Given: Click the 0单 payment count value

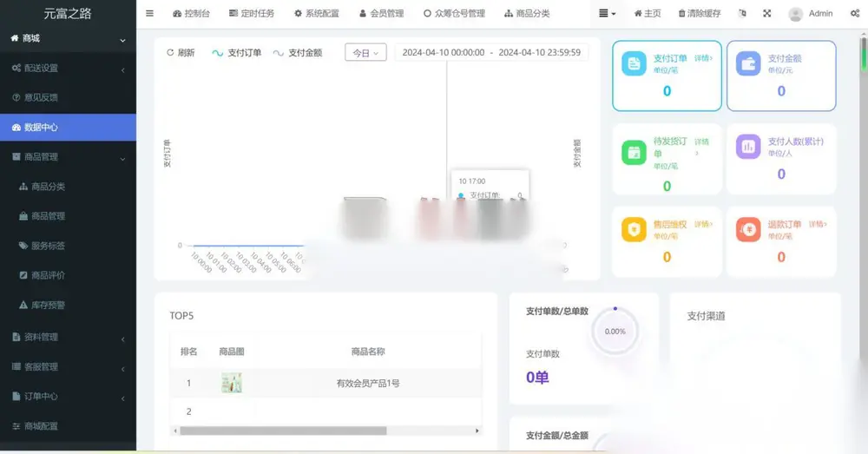Looking at the screenshot, I should click(537, 378).
